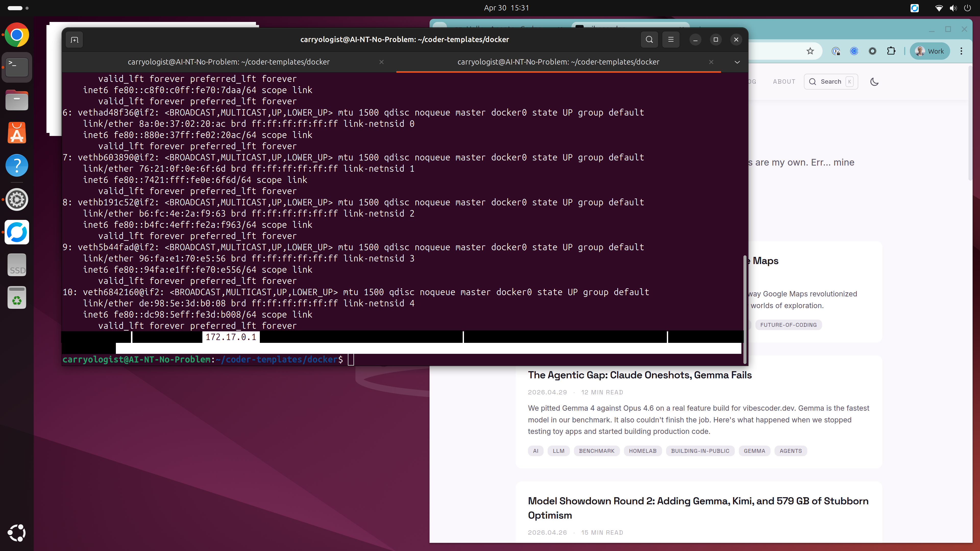The image size is (980, 551).
Task: Minimize the Chrome window
Action: point(932,29)
